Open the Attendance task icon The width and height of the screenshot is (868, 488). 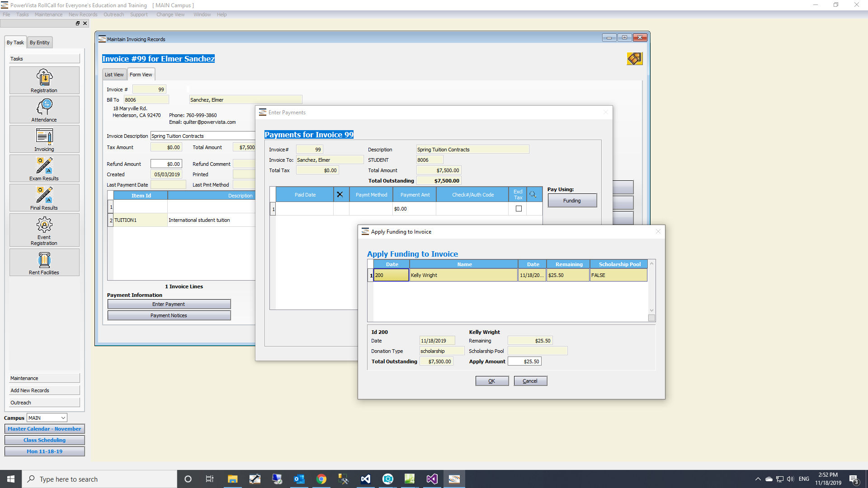click(44, 110)
